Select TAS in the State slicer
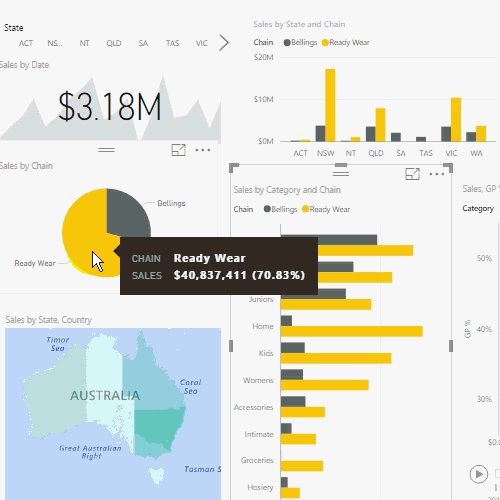This screenshot has height=500, width=500. click(x=172, y=43)
